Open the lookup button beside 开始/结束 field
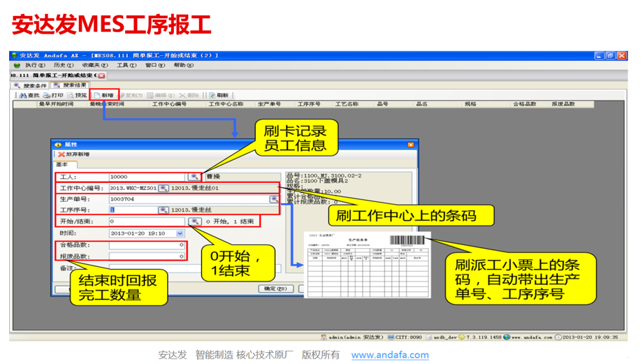Screen dimensions: 643x364 pos(195,221)
